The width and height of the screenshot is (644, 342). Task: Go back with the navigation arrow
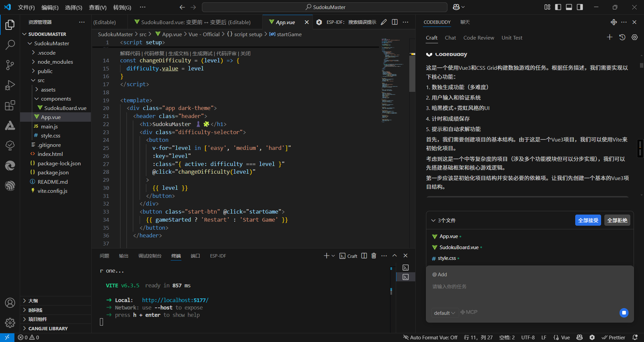(182, 7)
